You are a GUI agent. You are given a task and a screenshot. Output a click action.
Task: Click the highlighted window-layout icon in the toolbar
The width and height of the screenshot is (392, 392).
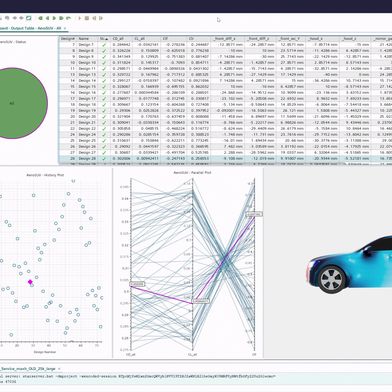tap(29, 18)
